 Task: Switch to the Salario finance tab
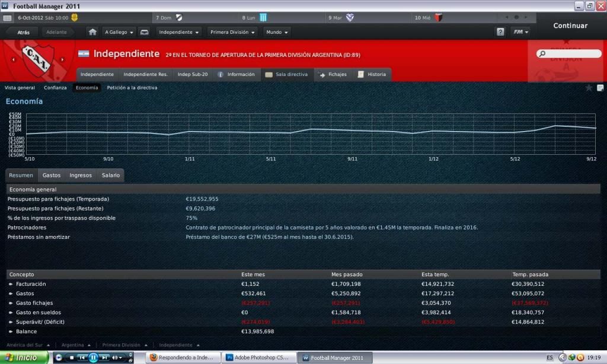click(x=111, y=175)
